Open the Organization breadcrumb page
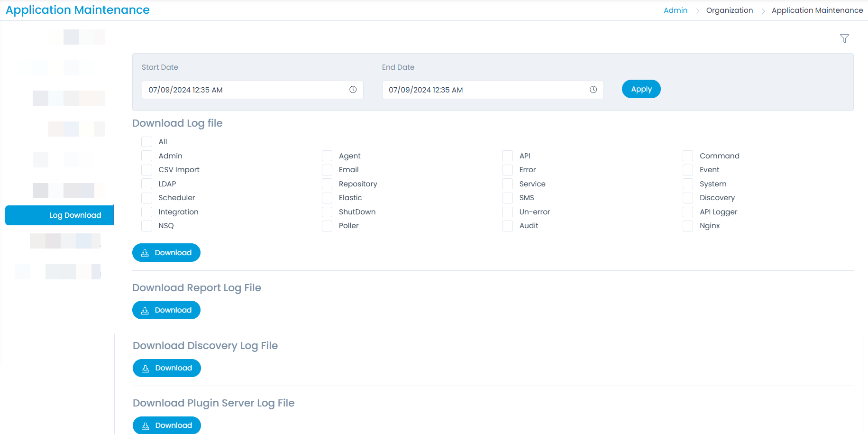 click(730, 10)
